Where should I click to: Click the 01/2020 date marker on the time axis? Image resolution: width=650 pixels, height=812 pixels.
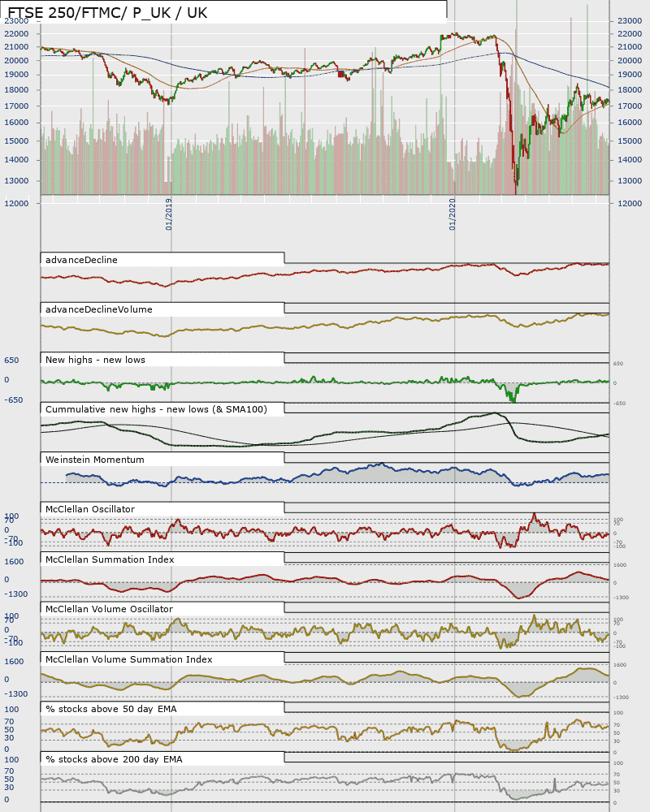pos(453,214)
